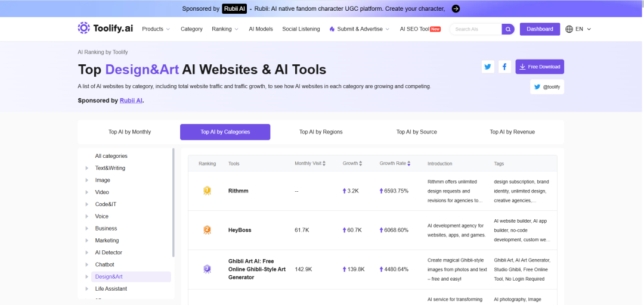Select the Life Assistant sidebar category
This screenshot has height=305, width=644.
coord(111,288)
